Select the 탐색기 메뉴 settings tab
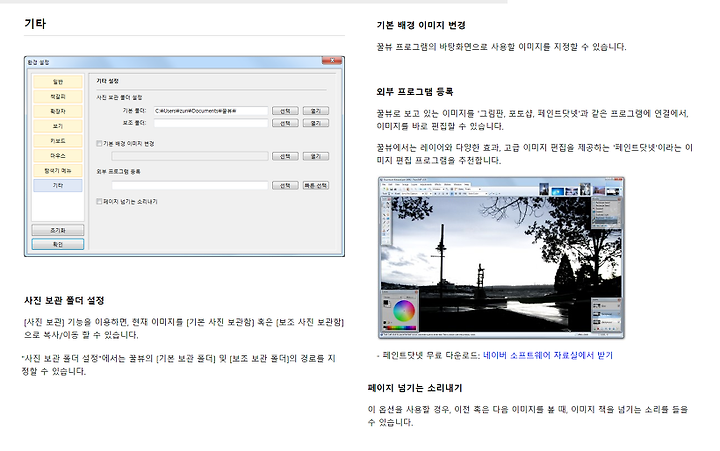This screenshot has height=451, width=720. (x=58, y=170)
